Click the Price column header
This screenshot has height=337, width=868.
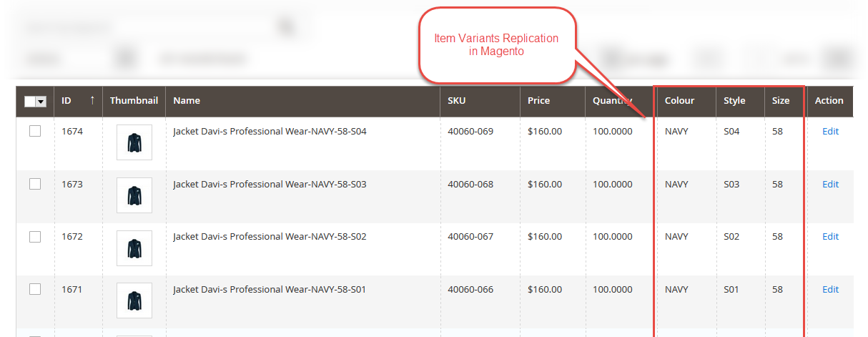pyautogui.click(x=538, y=101)
